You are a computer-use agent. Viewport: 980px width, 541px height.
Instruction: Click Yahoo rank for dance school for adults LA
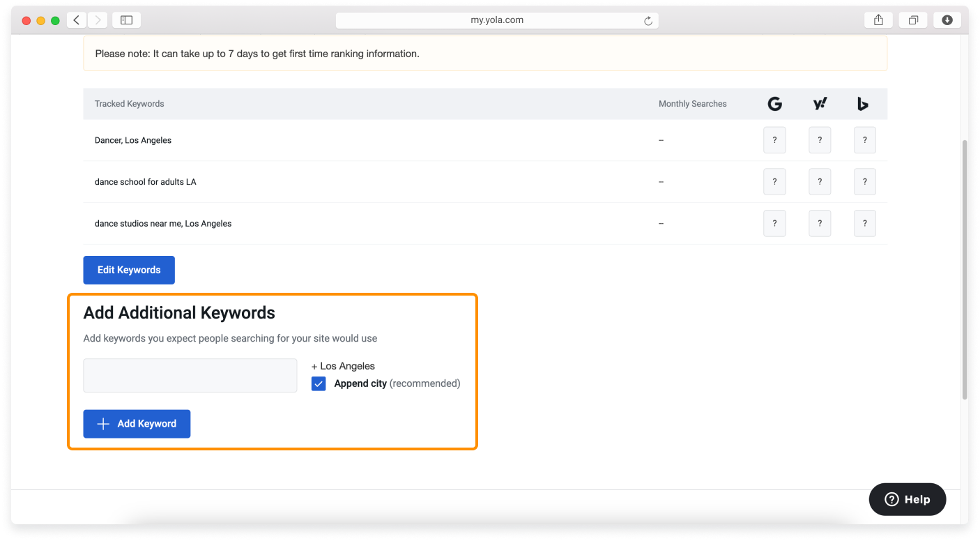click(x=820, y=182)
